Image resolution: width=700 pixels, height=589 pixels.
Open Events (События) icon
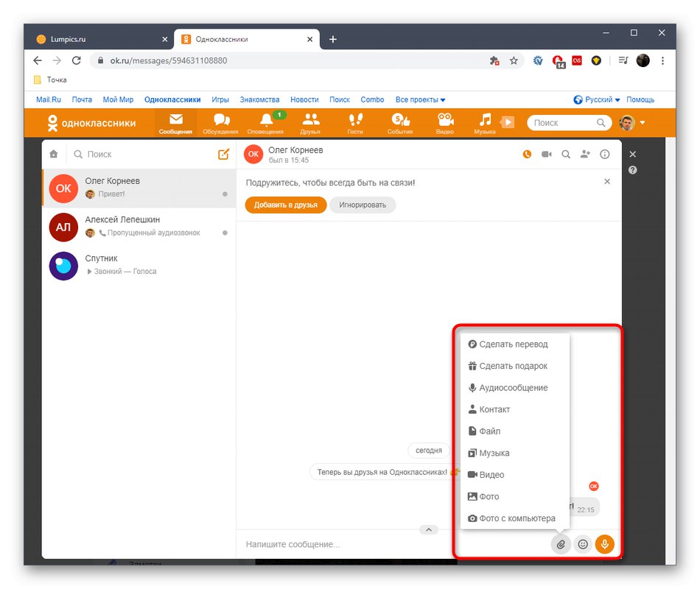[400, 123]
